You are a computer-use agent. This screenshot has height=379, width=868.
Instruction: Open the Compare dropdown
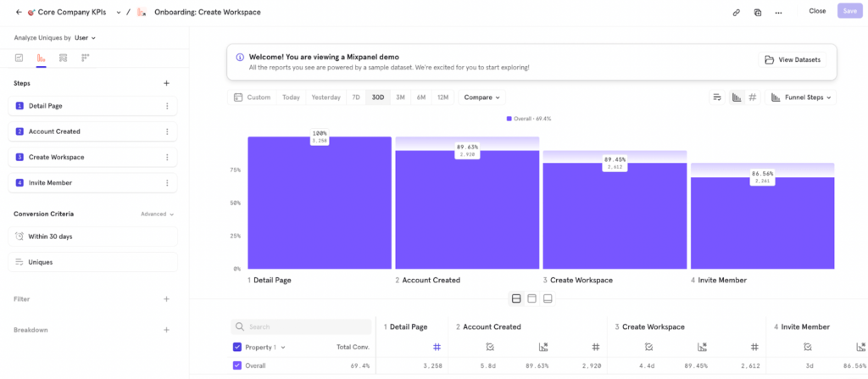(x=481, y=98)
